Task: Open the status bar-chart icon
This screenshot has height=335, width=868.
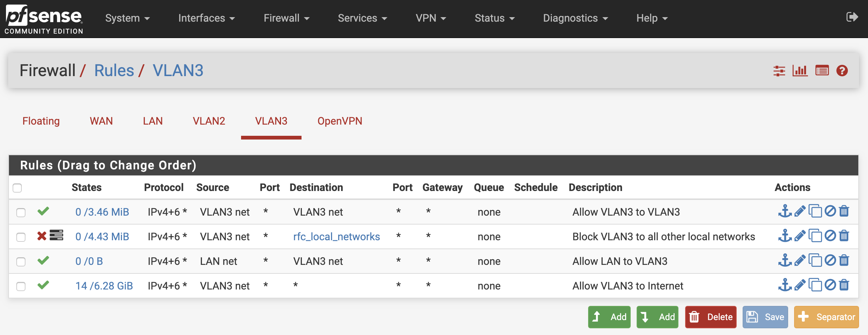Action: click(800, 71)
